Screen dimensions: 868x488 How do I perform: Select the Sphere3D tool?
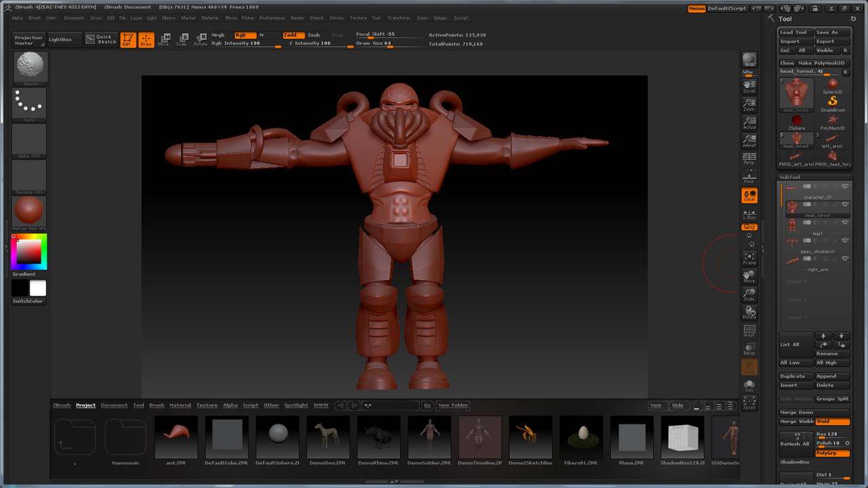click(833, 85)
